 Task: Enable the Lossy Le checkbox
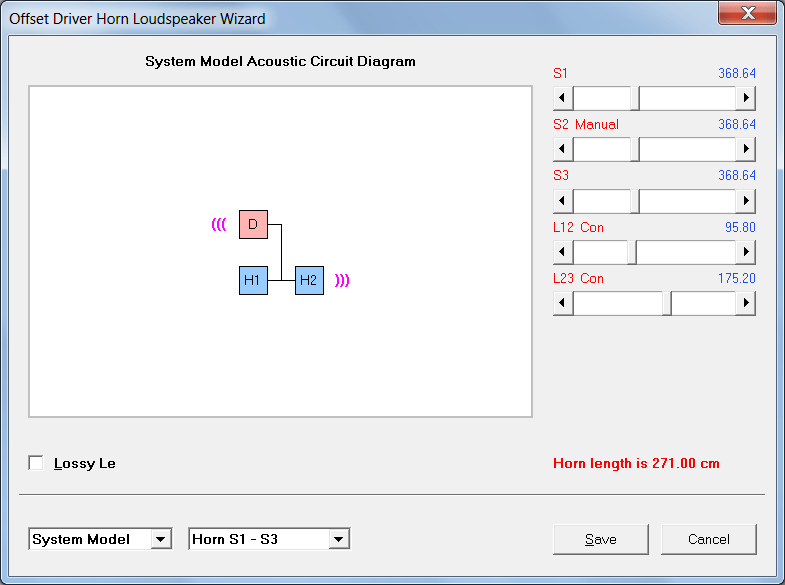(x=36, y=463)
